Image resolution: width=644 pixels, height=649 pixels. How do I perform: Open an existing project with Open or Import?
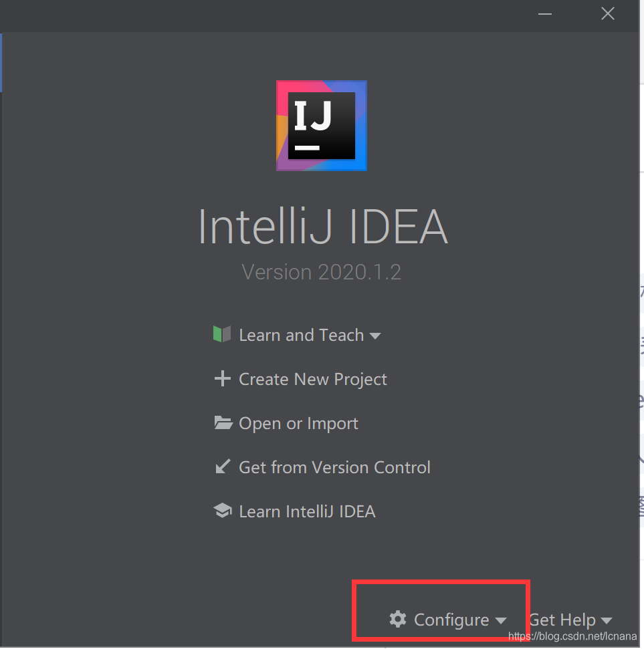[x=298, y=422]
